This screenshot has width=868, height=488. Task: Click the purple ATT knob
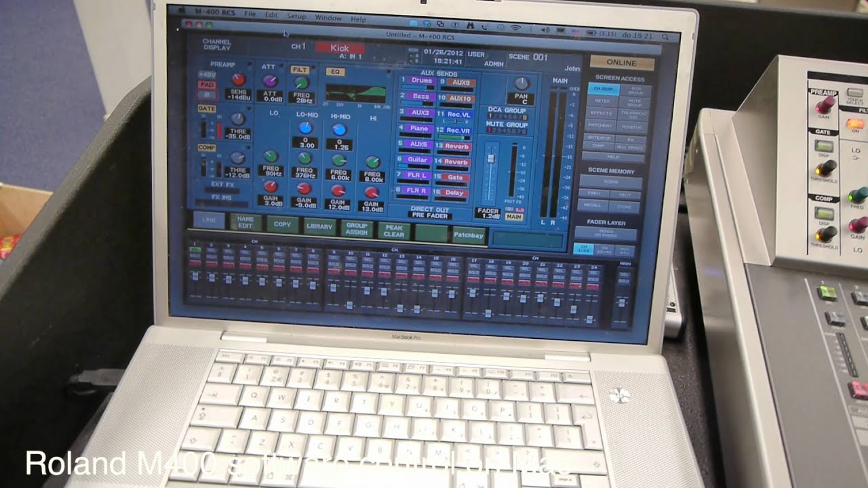[270, 81]
